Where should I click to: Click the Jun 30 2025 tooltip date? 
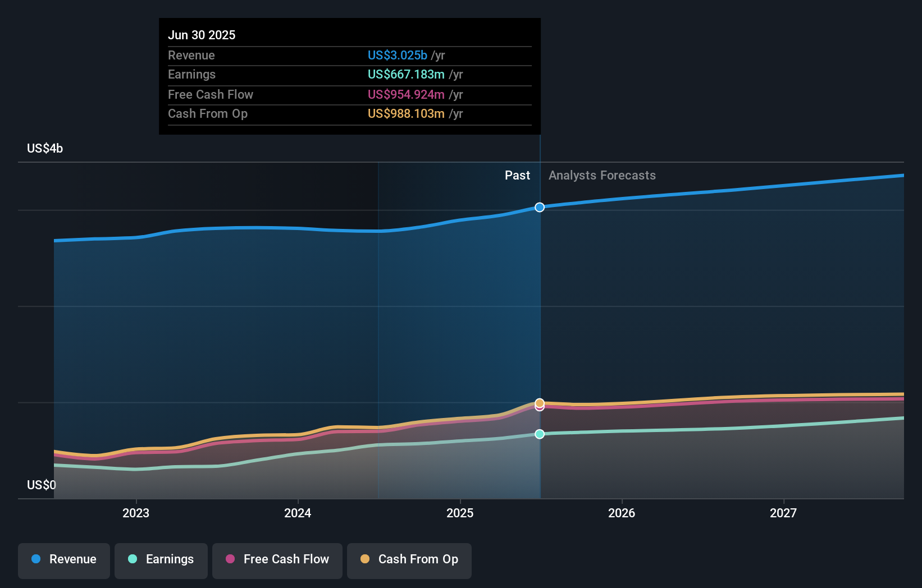point(202,35)
